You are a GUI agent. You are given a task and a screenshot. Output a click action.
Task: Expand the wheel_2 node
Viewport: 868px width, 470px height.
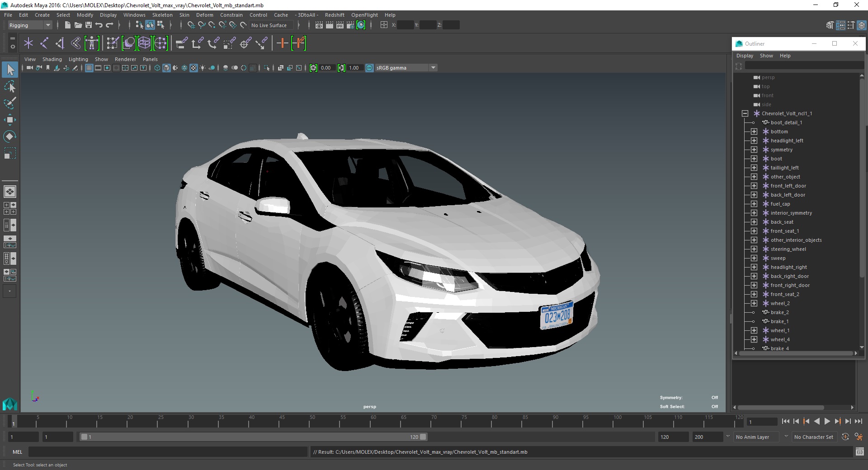(x=754, y=303)
